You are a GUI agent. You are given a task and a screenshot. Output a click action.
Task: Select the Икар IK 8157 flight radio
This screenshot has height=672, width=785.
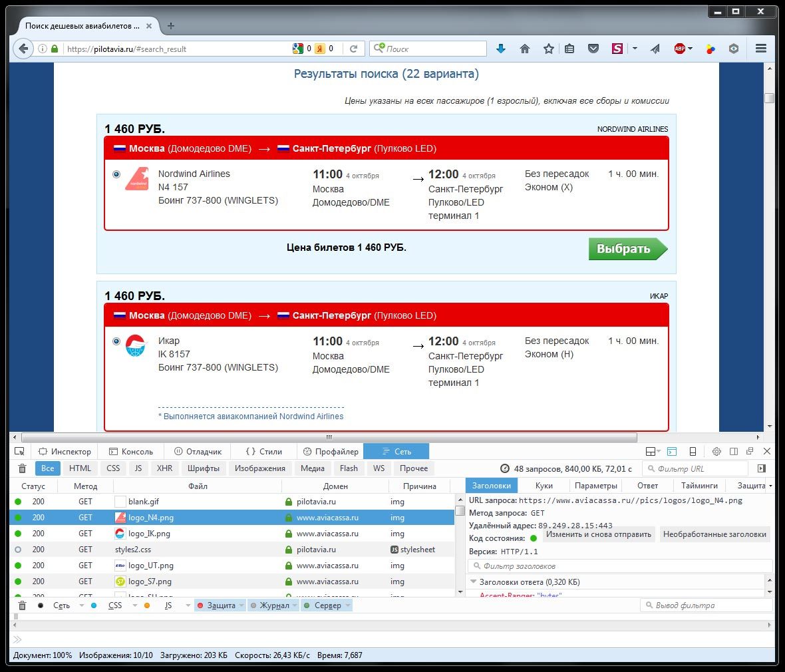click(x=116, y=341)
